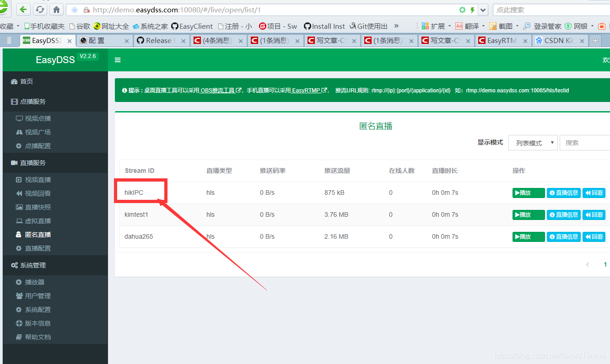Open a new browser tab with plus

[595, 41]
